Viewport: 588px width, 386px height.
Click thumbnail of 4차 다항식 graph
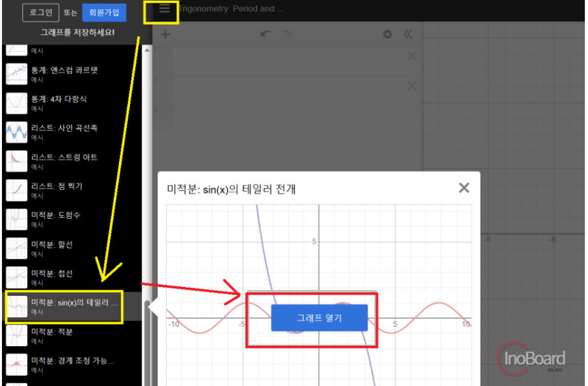coord(17,103)
